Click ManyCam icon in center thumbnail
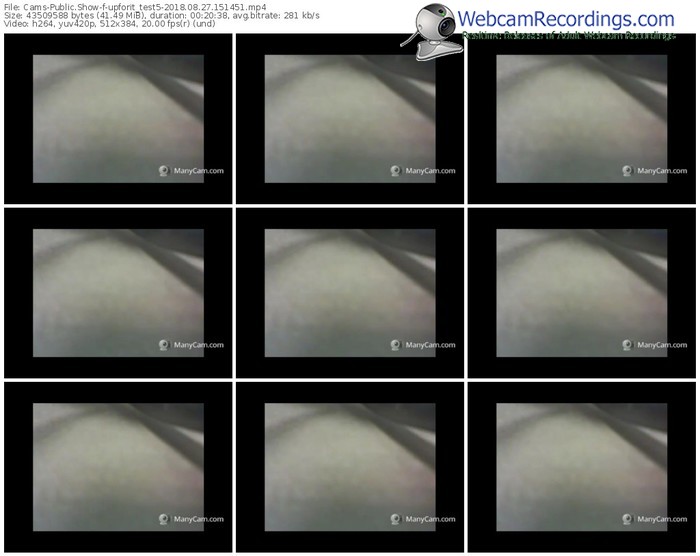This screenshot has width=700, height=556. 396,345
